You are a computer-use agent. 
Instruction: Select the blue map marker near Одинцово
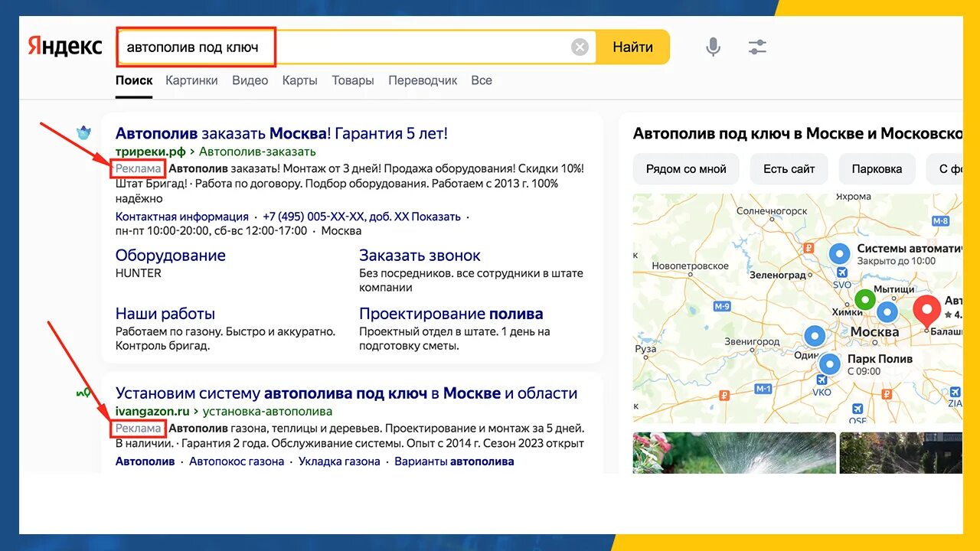pos(815,336)
